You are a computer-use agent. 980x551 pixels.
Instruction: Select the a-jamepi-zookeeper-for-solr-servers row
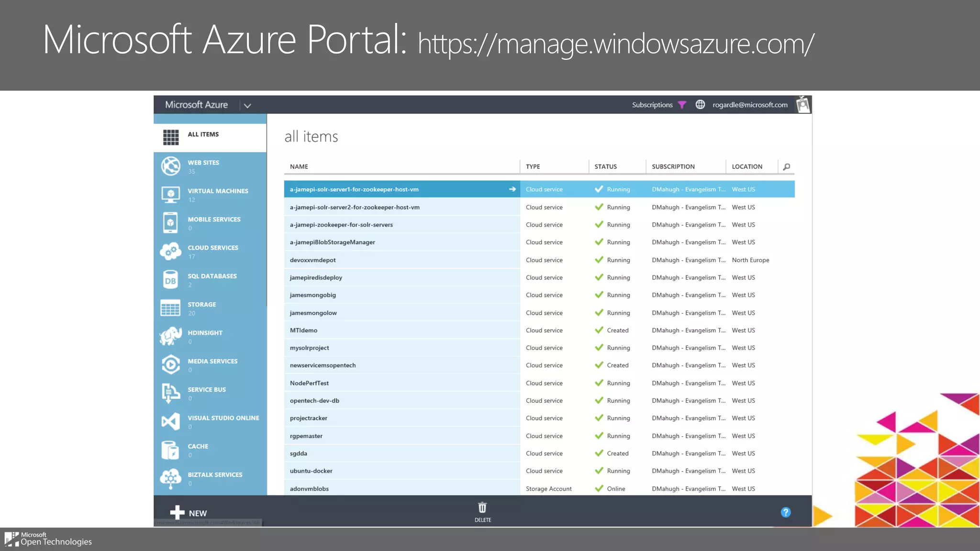[x=539, y=225]
